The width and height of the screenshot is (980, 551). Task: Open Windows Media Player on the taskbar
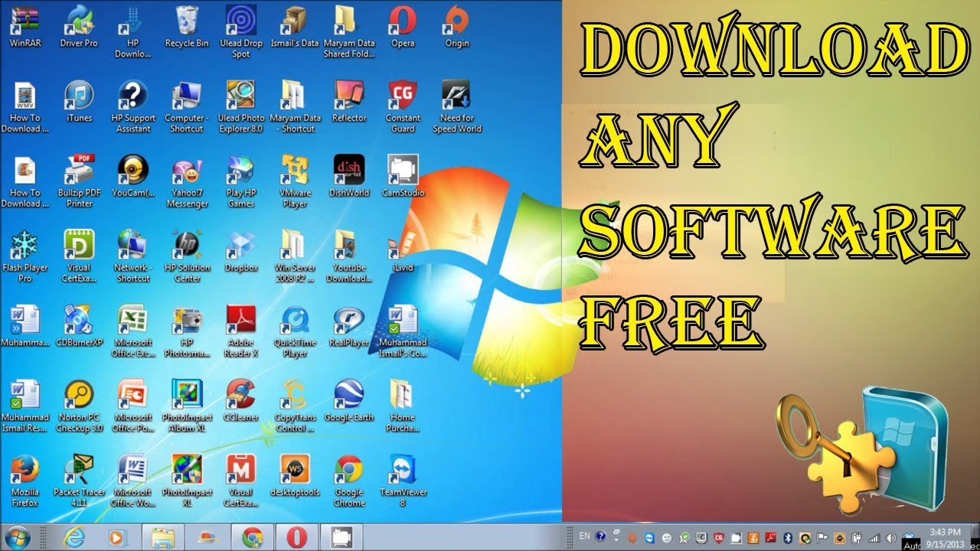116,537
